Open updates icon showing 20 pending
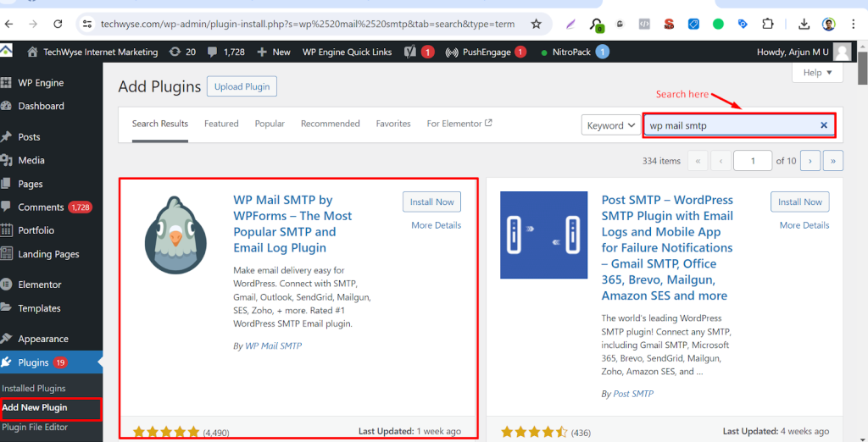This screenshot has height=442, width=868. point(182,52)
